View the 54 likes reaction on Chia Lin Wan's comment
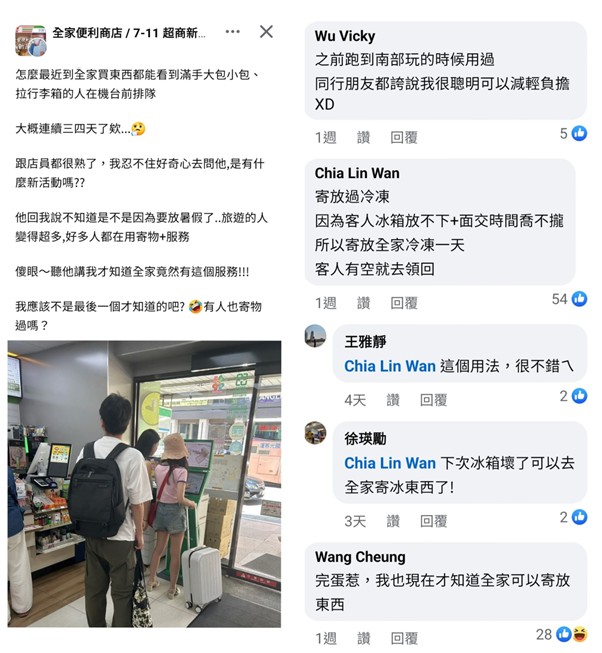Viewport: 602px width, 653px height. pyautogui.click(x=569, y=299)
